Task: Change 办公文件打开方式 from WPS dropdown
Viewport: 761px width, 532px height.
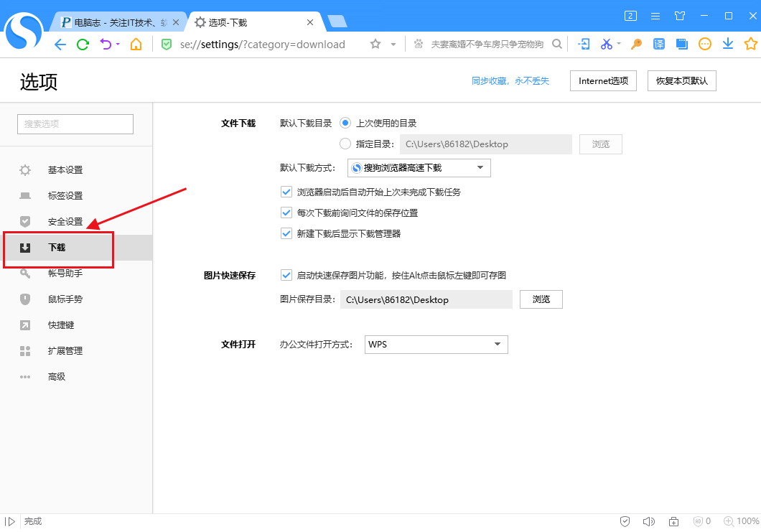Action: tap(436, 345)
